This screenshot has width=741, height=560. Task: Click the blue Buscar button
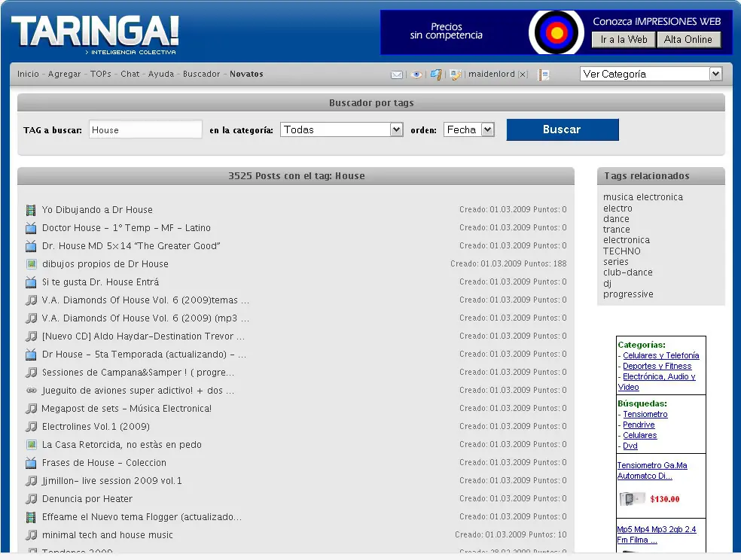563,130
